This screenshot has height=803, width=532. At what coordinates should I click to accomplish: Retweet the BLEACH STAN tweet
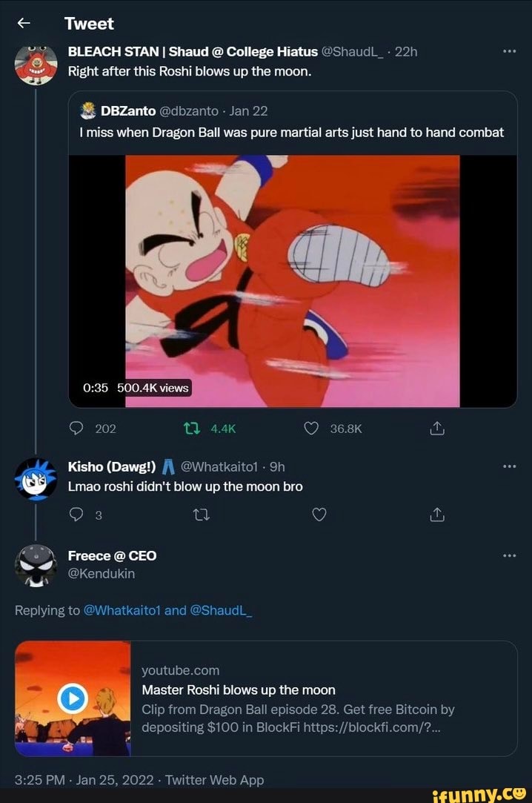click(x=189, y=428)
